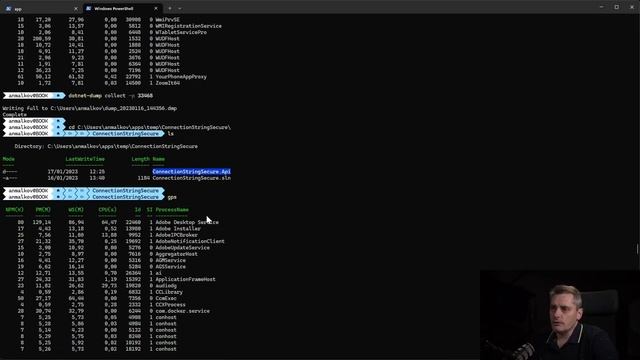Click the com.docker.service process name
The width and height of the screenshot is (640, 360).
point(182,311)
